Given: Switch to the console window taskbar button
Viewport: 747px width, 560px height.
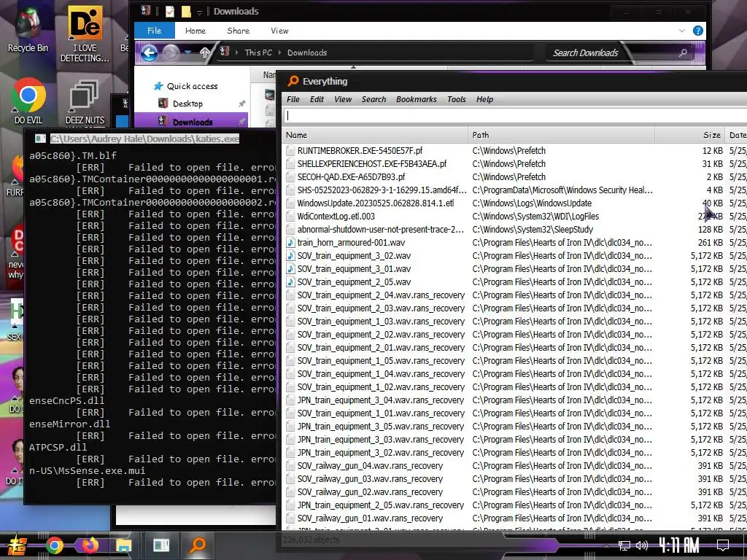Looking at the screenshot, I should (161, 545).
